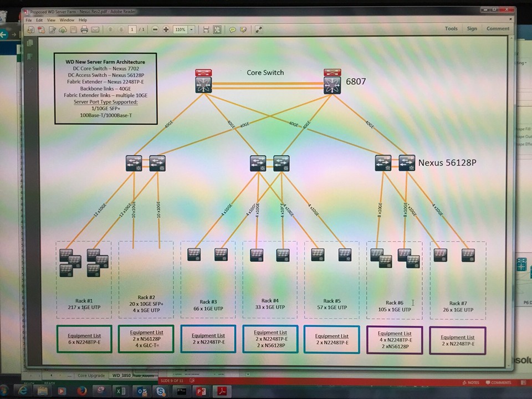532x399 pixels.
Task: Open the Tools pane
Action: pos(451,28)
